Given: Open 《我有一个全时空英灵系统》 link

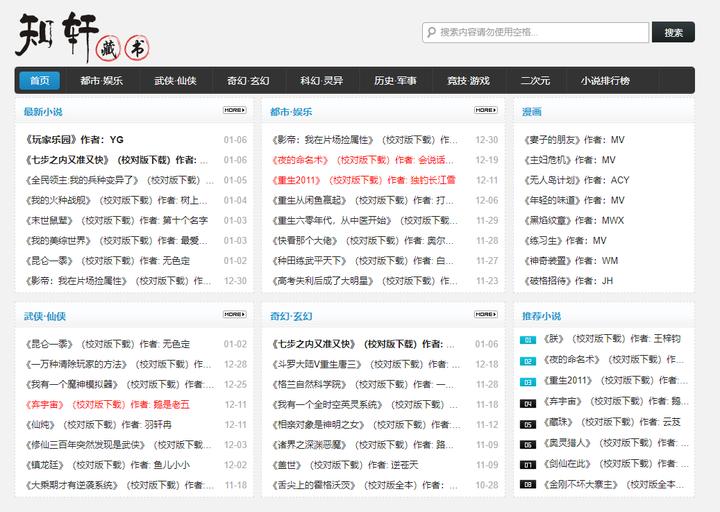Looking at the screenshot, I should (365, 405).
